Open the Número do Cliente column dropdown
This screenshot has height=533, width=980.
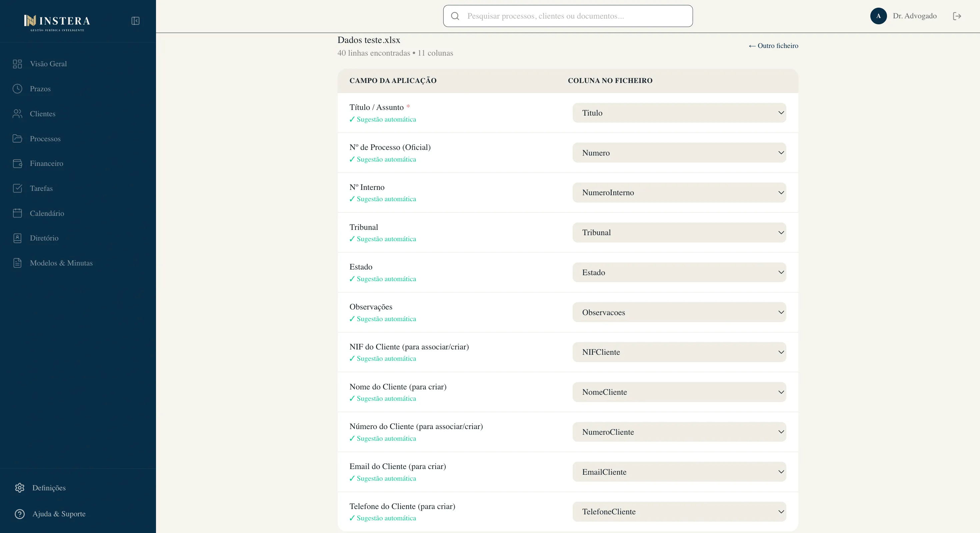679,432
